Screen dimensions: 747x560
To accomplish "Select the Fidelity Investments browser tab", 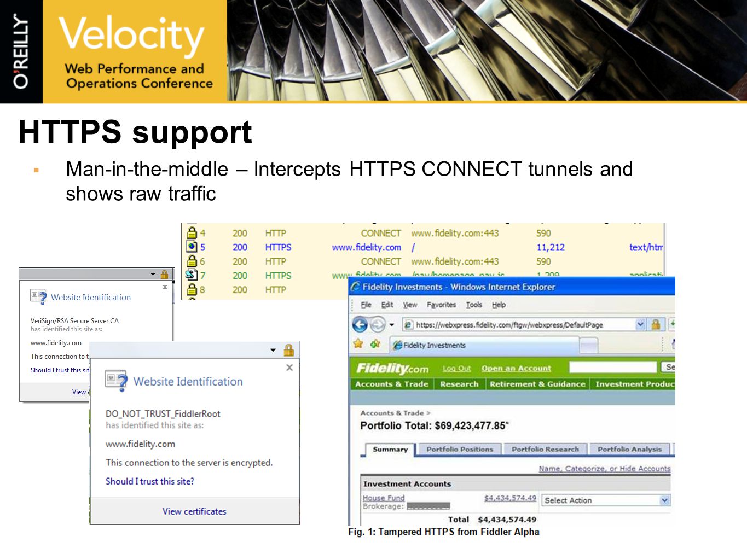I will [x=484, y=345].
